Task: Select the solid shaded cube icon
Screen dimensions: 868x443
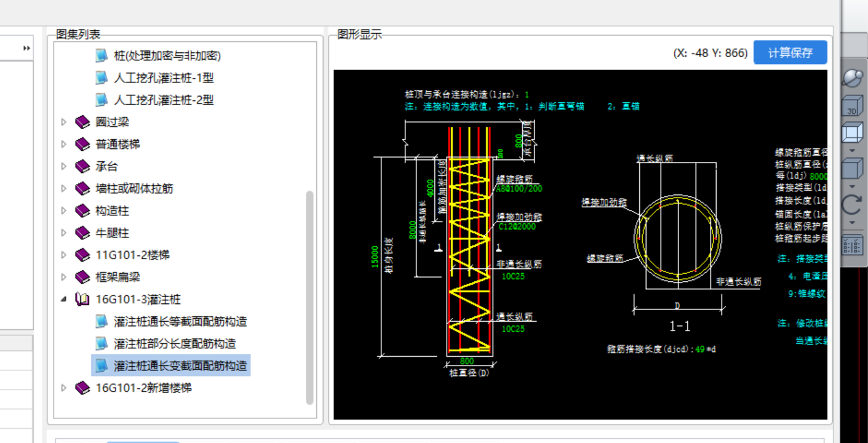Action: (852, 169)
